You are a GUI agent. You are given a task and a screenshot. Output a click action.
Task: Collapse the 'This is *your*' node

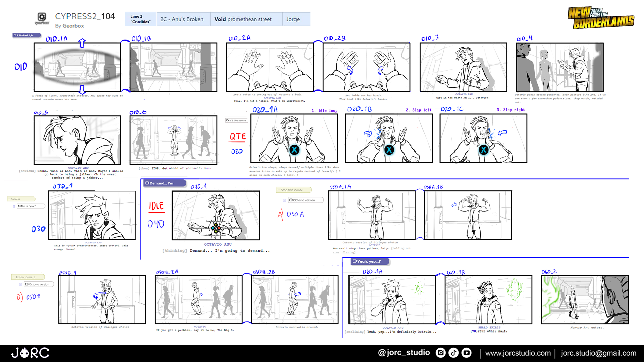pos(14,206)
